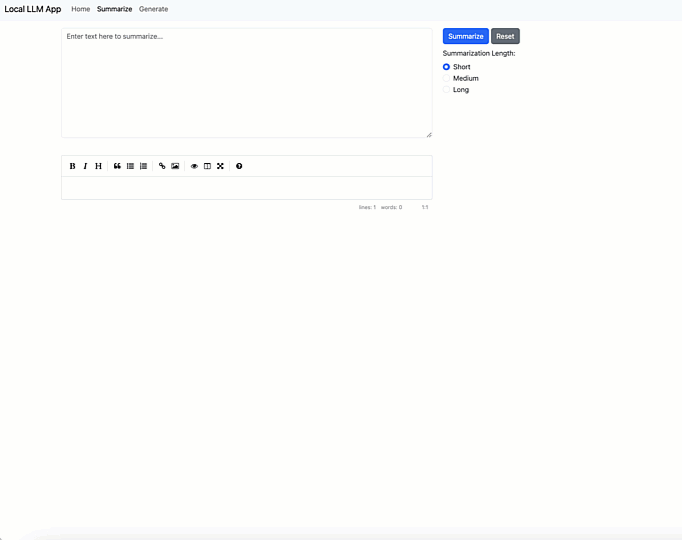Select Short summarization length
Viewport: 682px width, 540px height.
tap(446, 67)
